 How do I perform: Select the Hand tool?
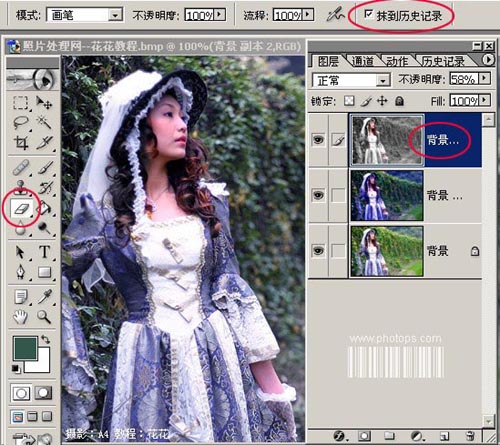pos(20,317)
